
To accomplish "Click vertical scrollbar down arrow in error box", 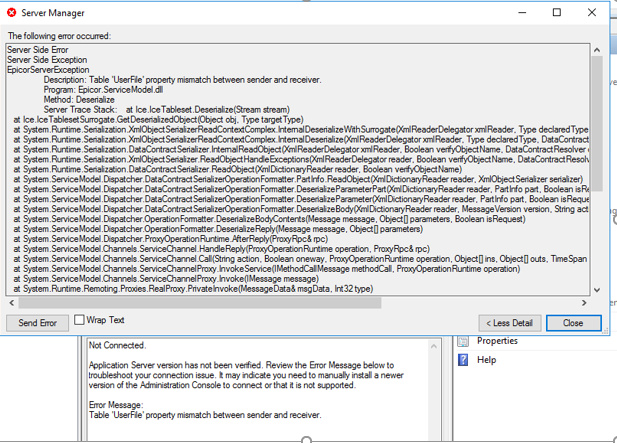I will [597, 290].
